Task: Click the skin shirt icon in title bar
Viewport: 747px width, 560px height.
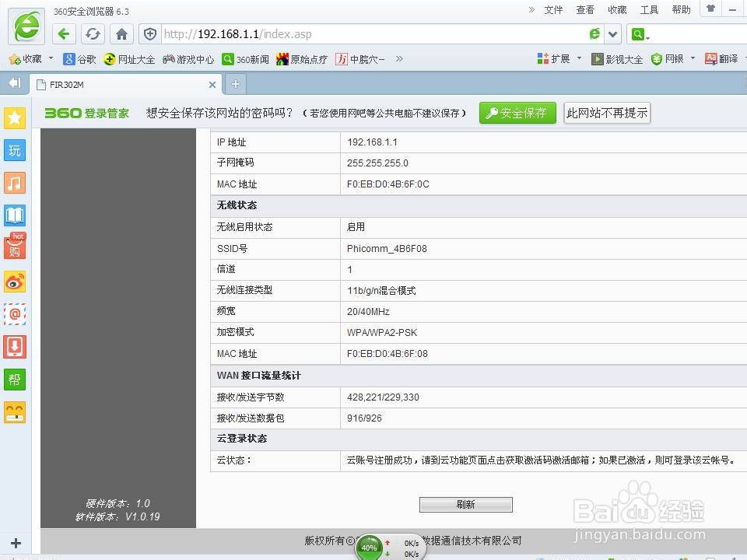Action: click(x=710, y=8)
